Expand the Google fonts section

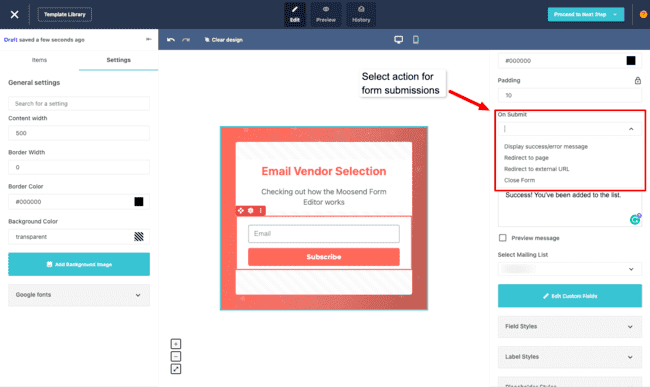coord(79,295)
